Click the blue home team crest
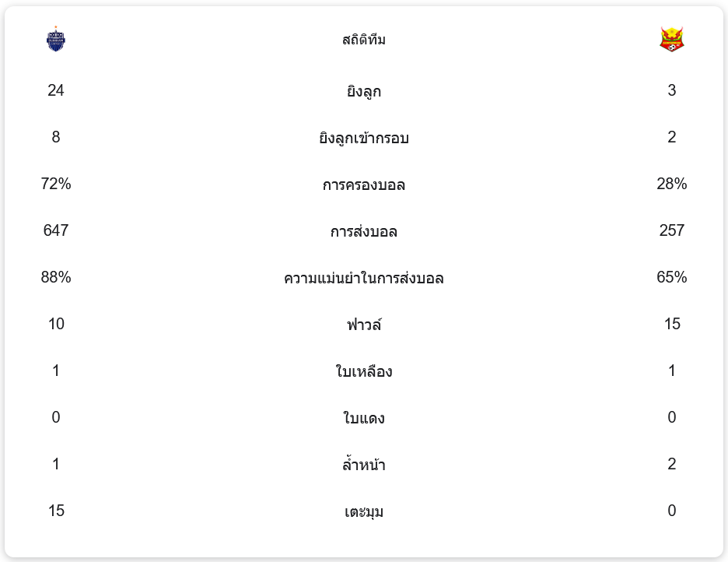The height and width of the screenshot is (562, 728). coord(56,39)
